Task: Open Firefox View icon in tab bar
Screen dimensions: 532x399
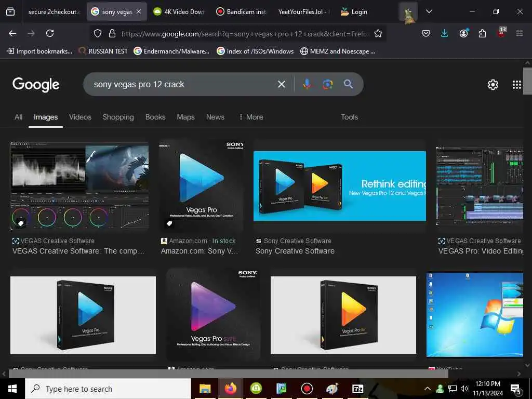Action: pos(10,12)
